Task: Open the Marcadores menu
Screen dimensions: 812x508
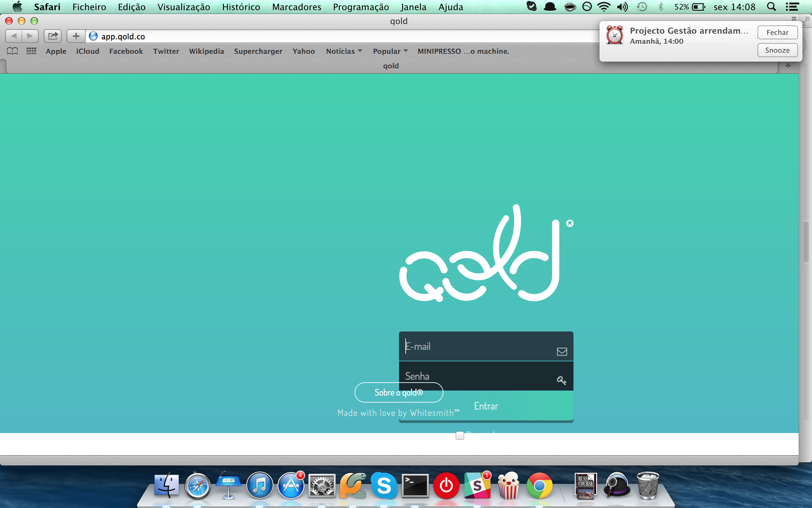Action: coord(297,7)
